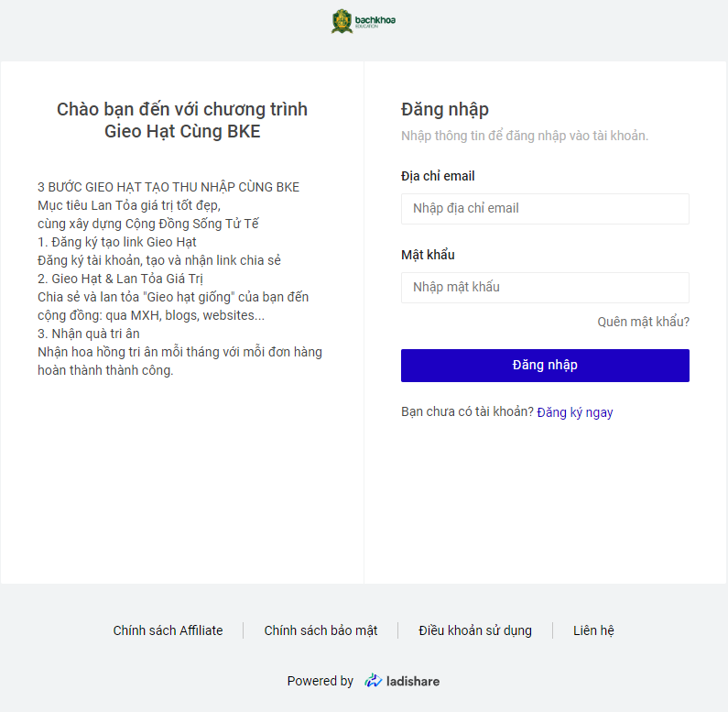Click the "Đăng nhập" form heading

pyautogui.click(x=445, y=110)
